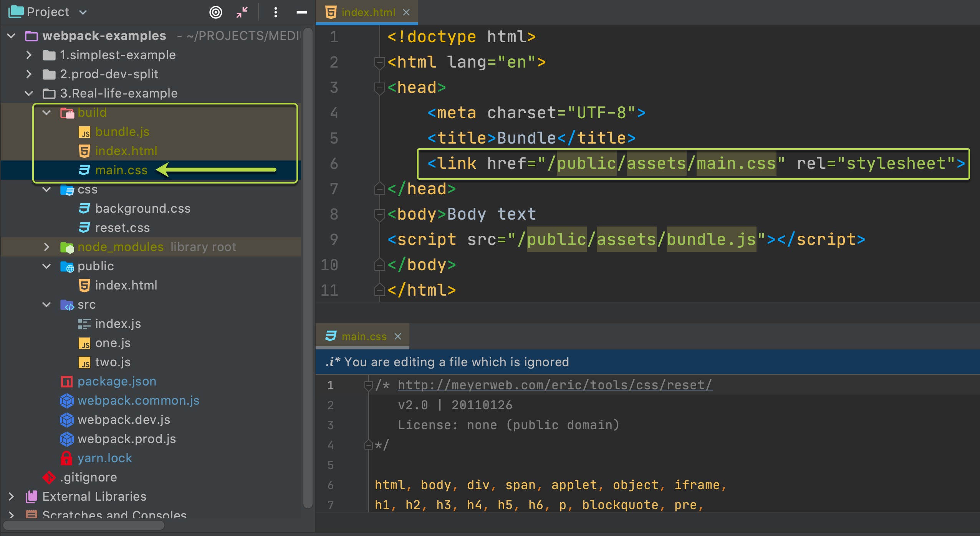Switch to the index.html editor tab

tap(367, 12)
